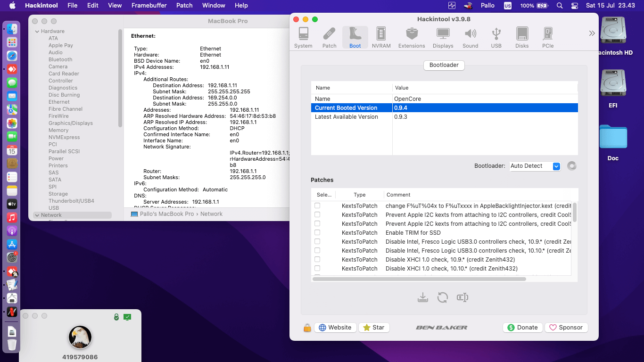Click the System Information sidebar scrollbar
Screen dimensions: 644x362
pyautogui.click(x=120, y=78)
